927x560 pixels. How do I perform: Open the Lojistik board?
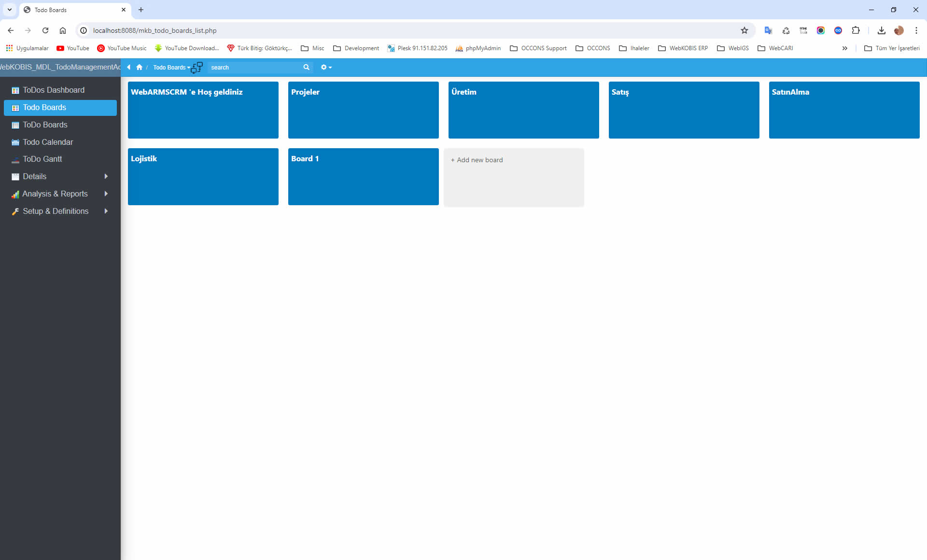203,177
